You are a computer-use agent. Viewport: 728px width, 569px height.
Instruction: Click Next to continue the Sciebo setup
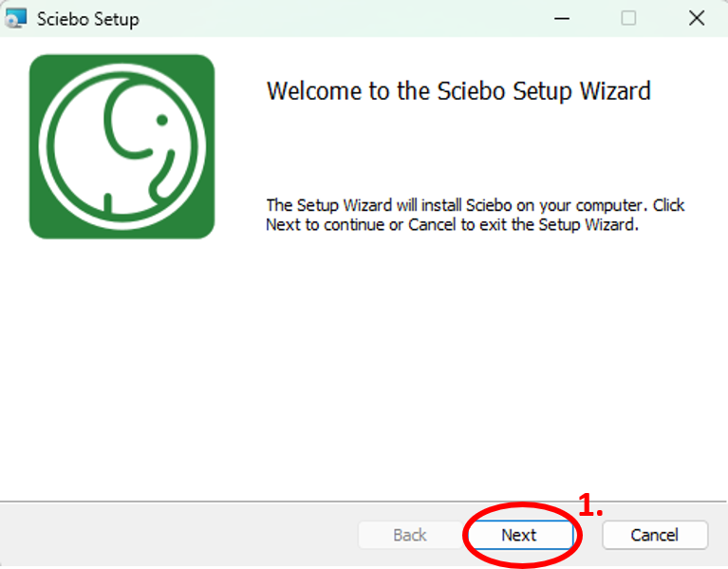[520, 535]
